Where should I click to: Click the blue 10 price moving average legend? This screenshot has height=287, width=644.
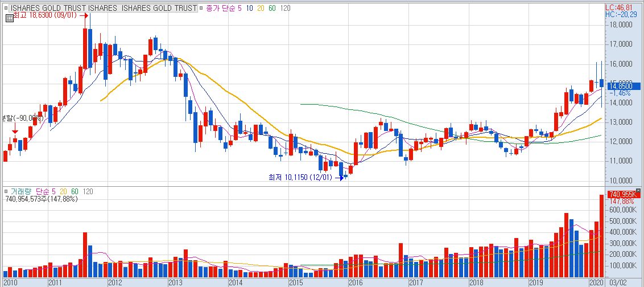[249, 8]
